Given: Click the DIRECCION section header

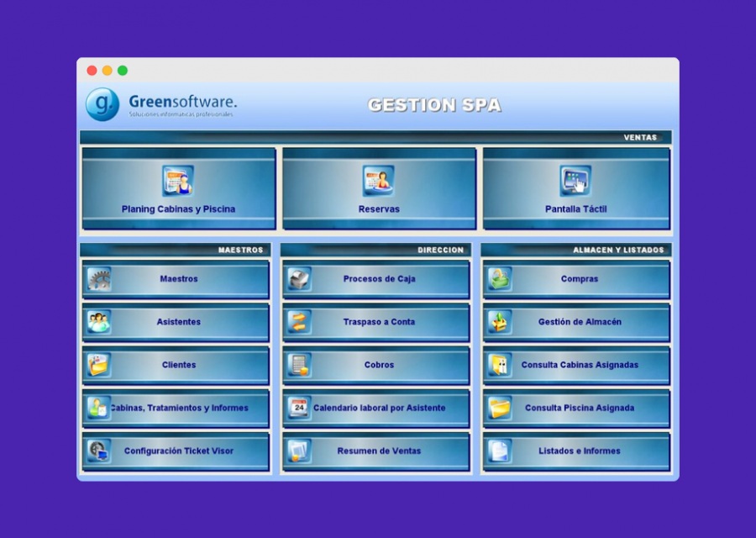Looking at the screenshot, I should pos(376,250).
